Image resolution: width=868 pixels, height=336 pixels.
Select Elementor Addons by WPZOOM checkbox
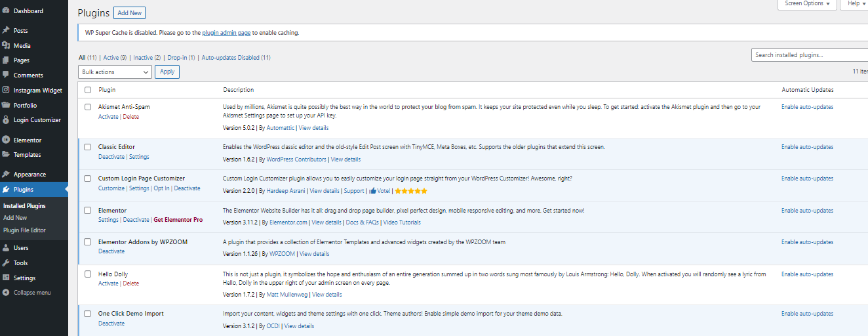point(88,242)
